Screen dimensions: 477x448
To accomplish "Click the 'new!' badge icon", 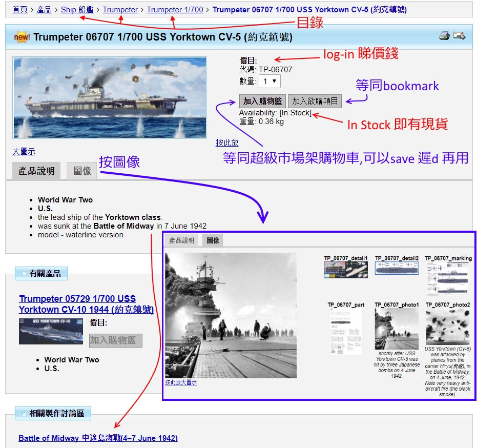I will 22,37.
